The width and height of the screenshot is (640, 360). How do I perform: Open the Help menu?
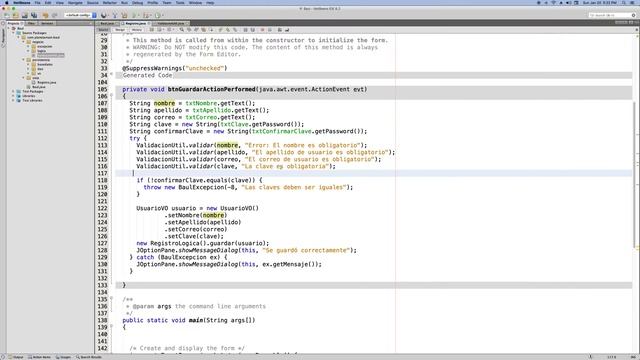coord(210,3)
